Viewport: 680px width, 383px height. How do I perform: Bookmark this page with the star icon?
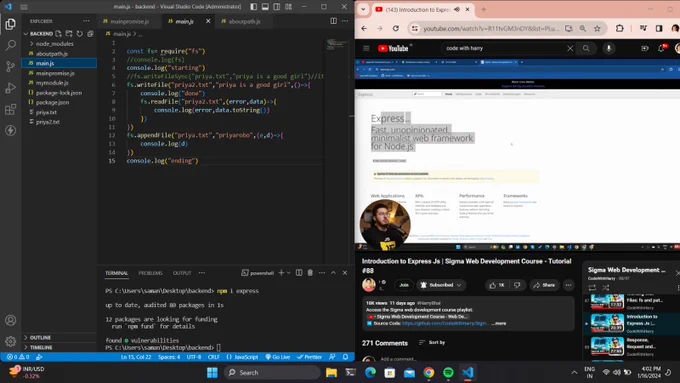[x=597, y=28]
